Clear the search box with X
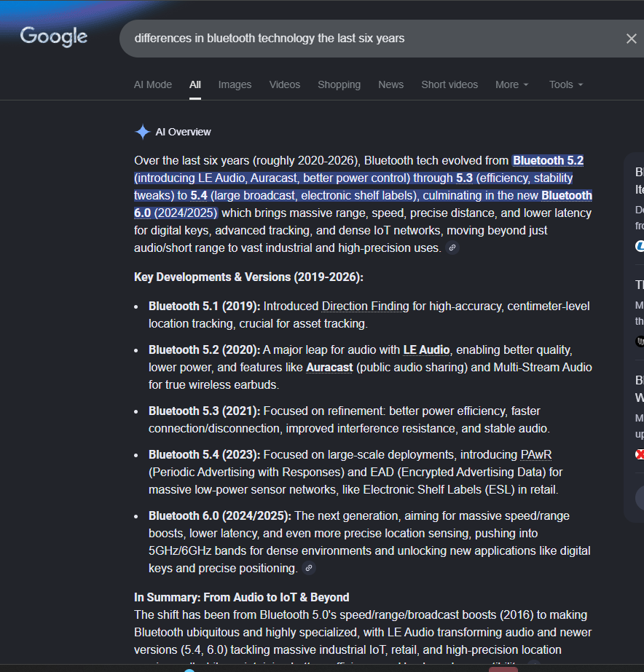 [x=631, y=39]
